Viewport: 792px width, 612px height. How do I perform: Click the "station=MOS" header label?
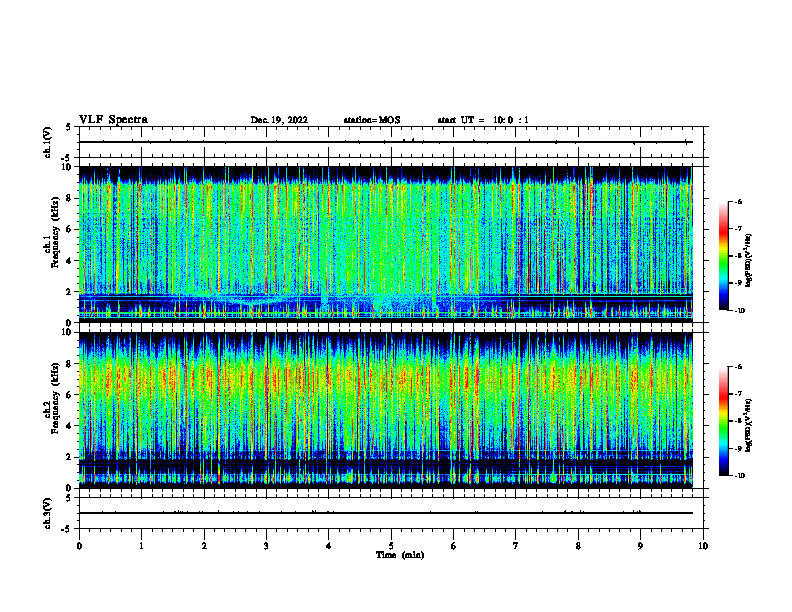(x=372, y=120)
